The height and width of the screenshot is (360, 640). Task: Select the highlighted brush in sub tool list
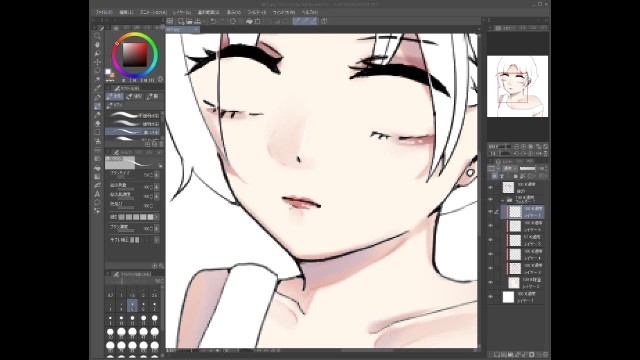click(x=133, y=132)
